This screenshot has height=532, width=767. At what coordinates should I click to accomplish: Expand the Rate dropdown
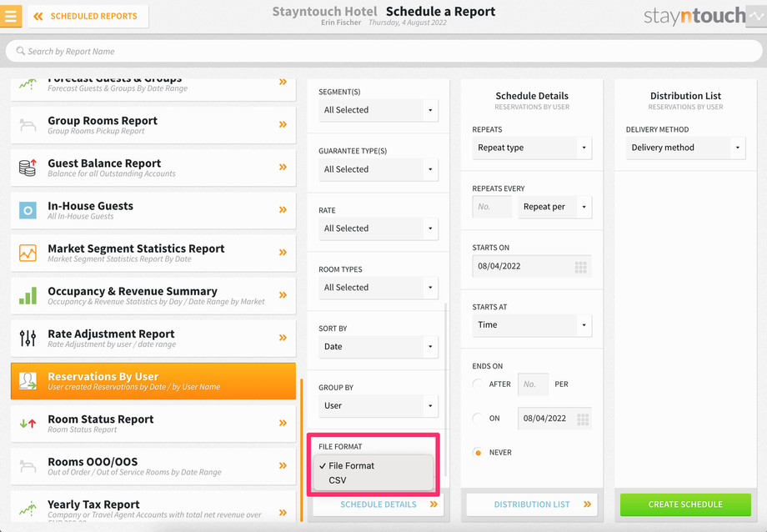(x=378, y=228)
